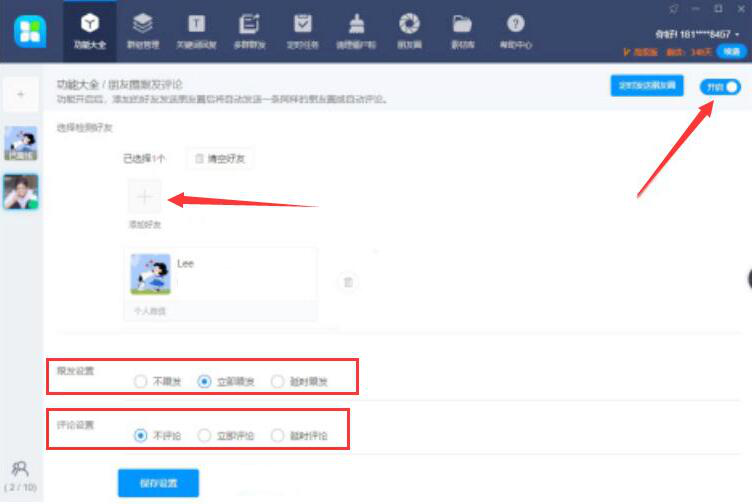Open the 功能大全 features tab
The width and height of the screenshot is (752, 504).
90,32
